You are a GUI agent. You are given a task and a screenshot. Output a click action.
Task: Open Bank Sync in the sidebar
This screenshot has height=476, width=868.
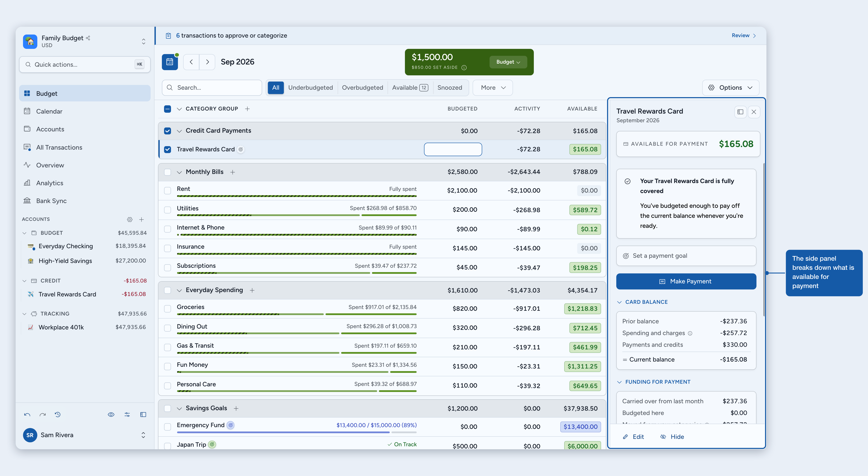85,201
